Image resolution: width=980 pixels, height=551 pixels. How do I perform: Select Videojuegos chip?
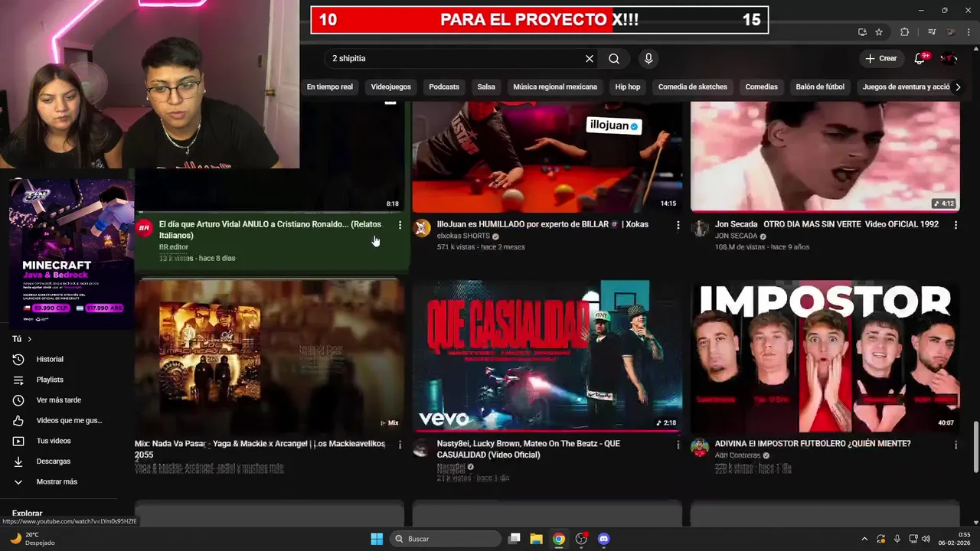coord(390,87)
